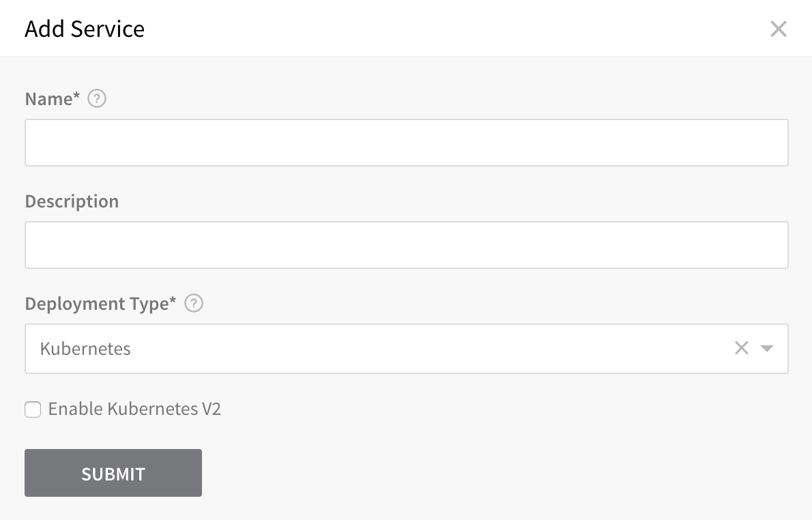Click the SUBMIT button text

[x=113, y=474]
